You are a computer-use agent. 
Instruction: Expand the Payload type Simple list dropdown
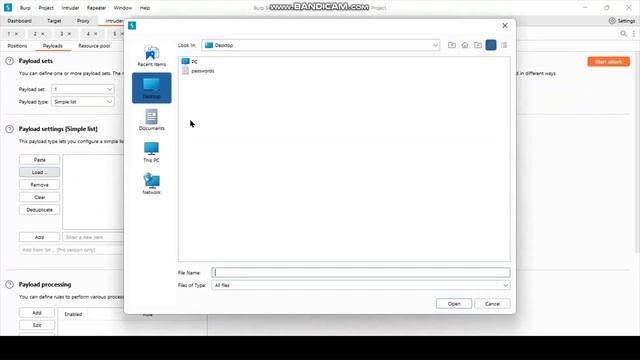82,102
